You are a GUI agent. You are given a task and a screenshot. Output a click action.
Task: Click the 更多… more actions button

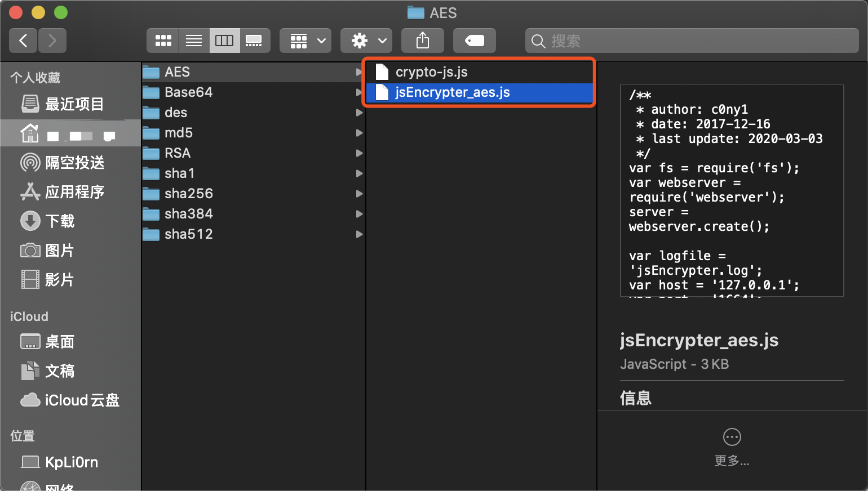[732, 448]
